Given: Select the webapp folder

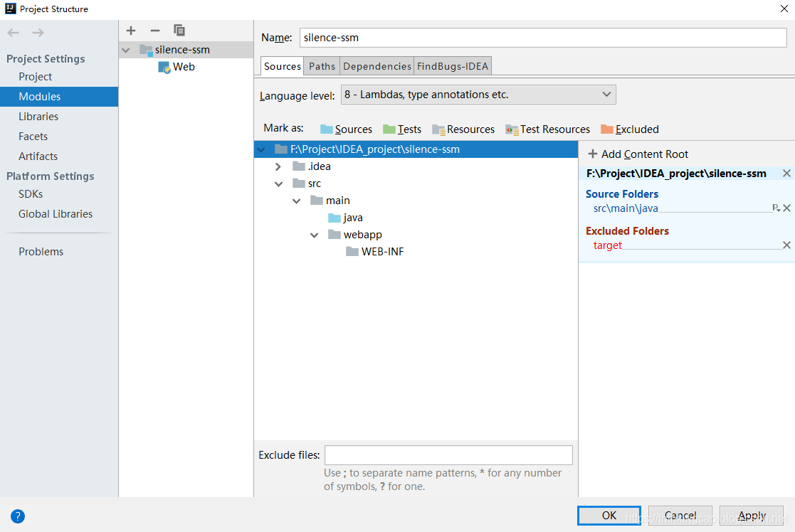Looking at the screenshot, I should coord(355,235).
